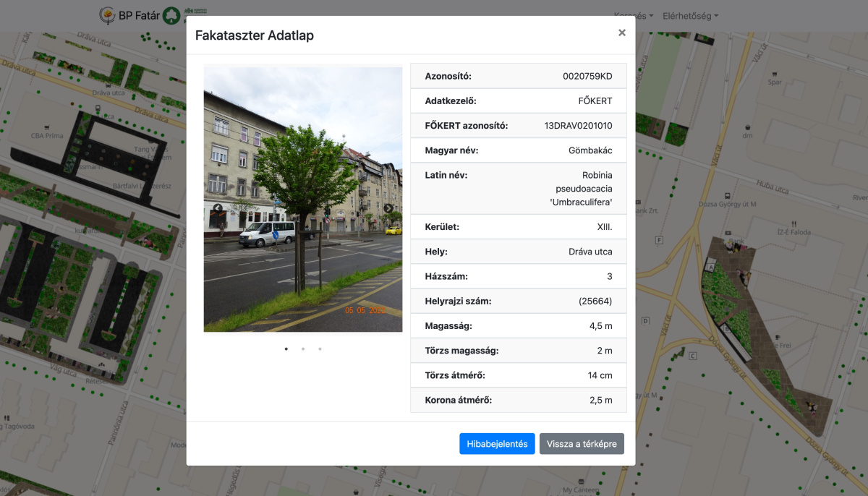Click the Spar shop icon on the map

click(x=775, y=73)
